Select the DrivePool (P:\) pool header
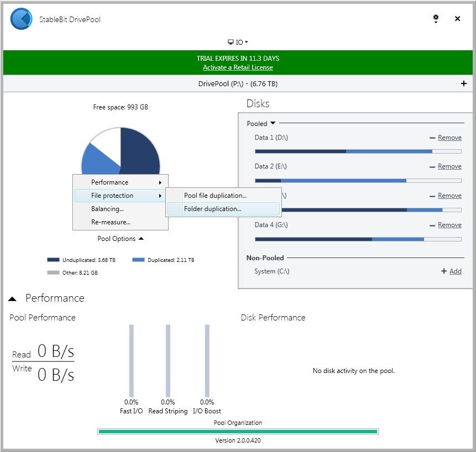The image size is (476, 452). pos(238,84)
